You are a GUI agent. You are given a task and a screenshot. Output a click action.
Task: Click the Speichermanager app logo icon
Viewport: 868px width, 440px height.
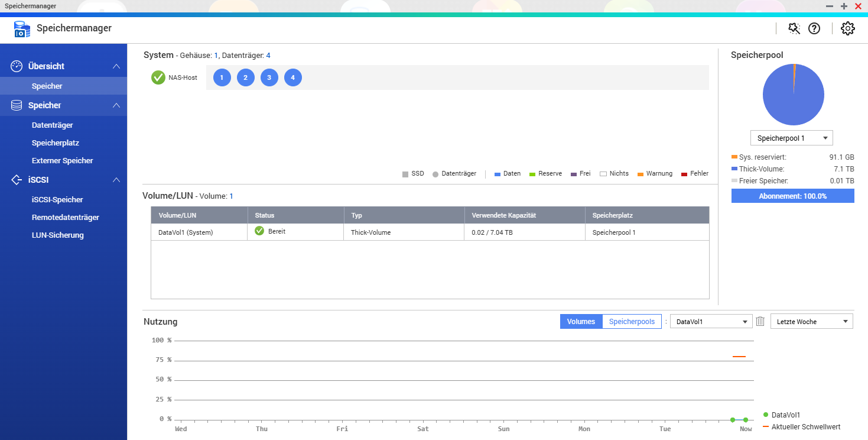[22, 29]
